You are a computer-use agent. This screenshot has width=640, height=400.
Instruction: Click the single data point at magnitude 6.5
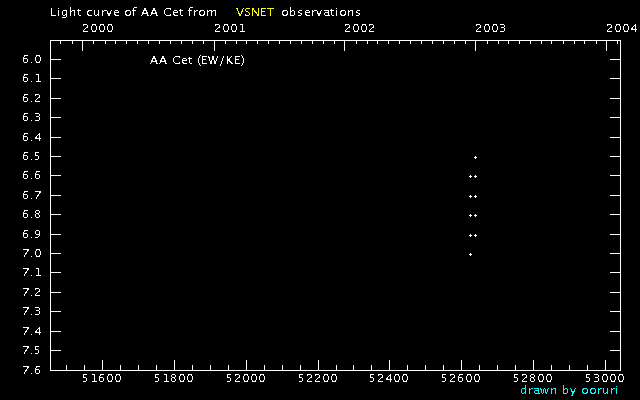click(475, 157)
